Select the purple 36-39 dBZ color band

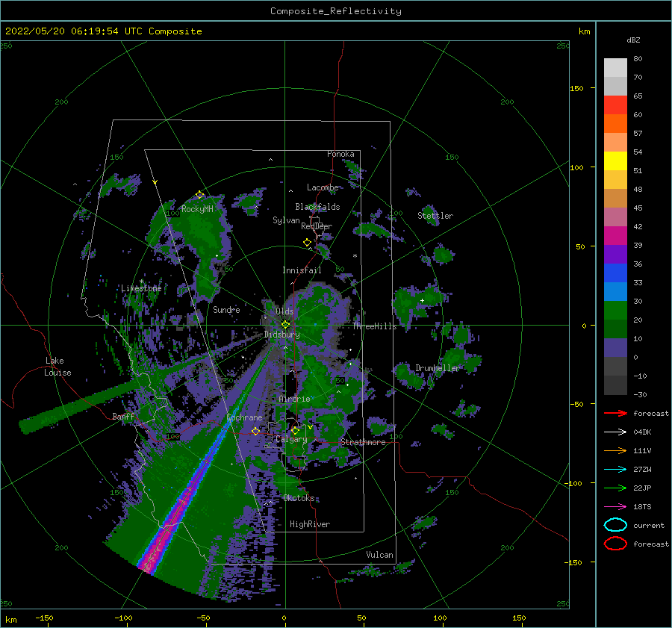(x=615, y=255)
